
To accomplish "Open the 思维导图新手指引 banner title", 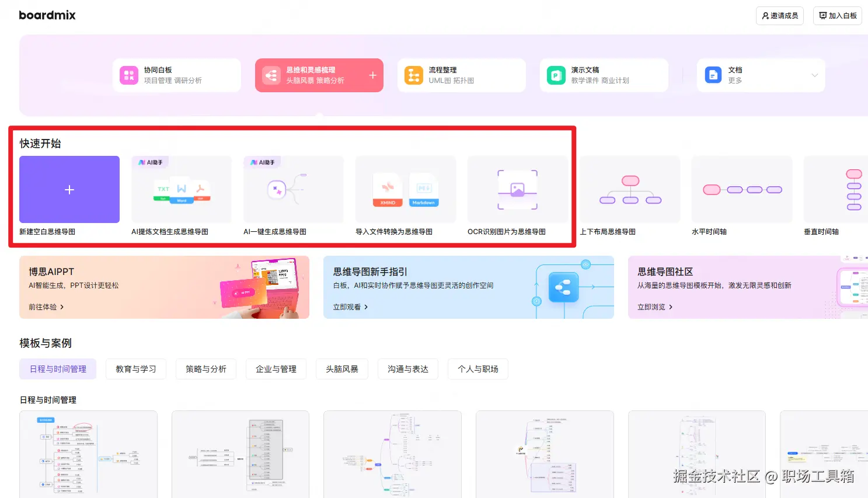I will coord(370,271).
